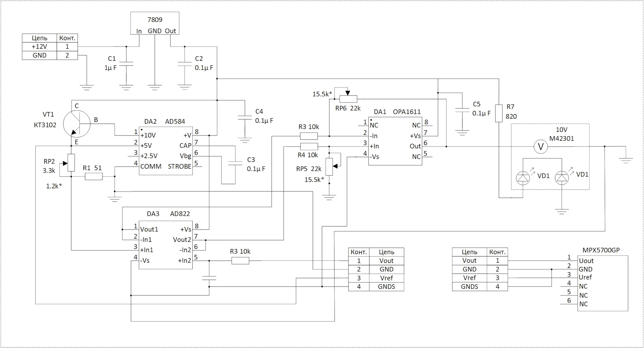Click the MPX5700GP sensor label
The width and height of the screenshot is (644, 348).
point(601,250)
